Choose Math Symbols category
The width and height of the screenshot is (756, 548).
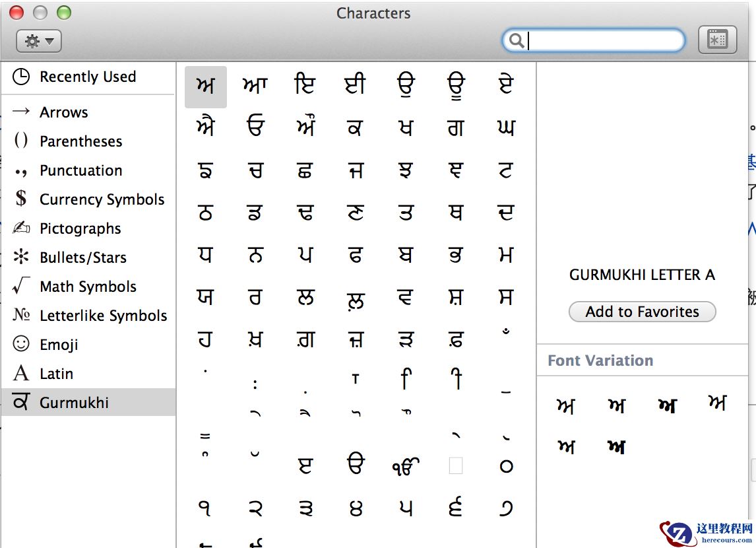pos(88,287)
